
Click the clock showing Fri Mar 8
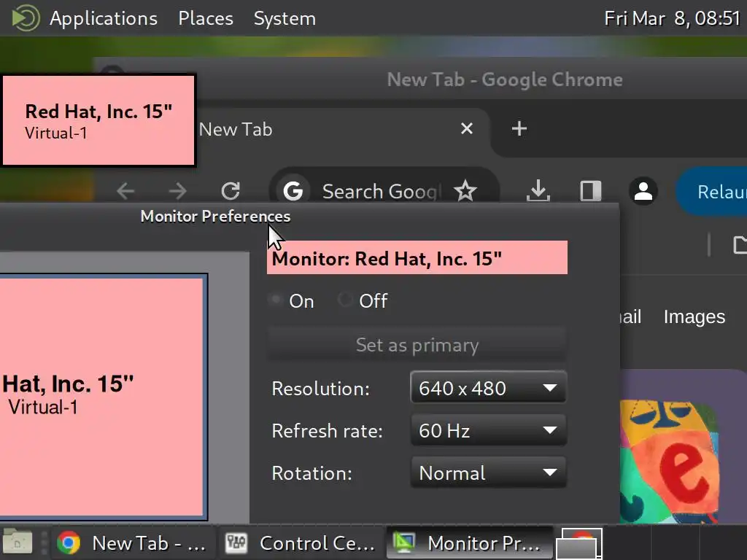pos(672,18)
